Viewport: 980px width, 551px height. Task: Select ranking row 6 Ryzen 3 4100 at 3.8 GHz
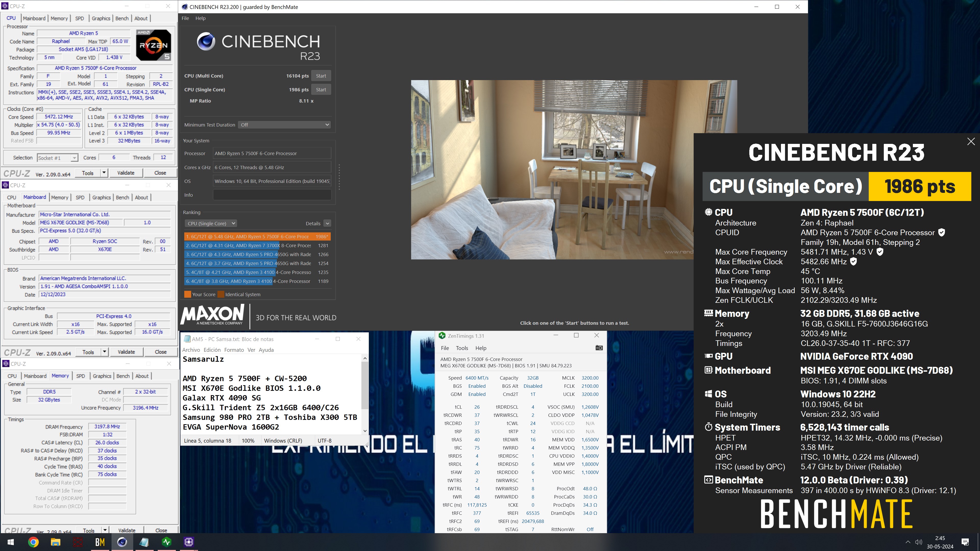point(257,281)
